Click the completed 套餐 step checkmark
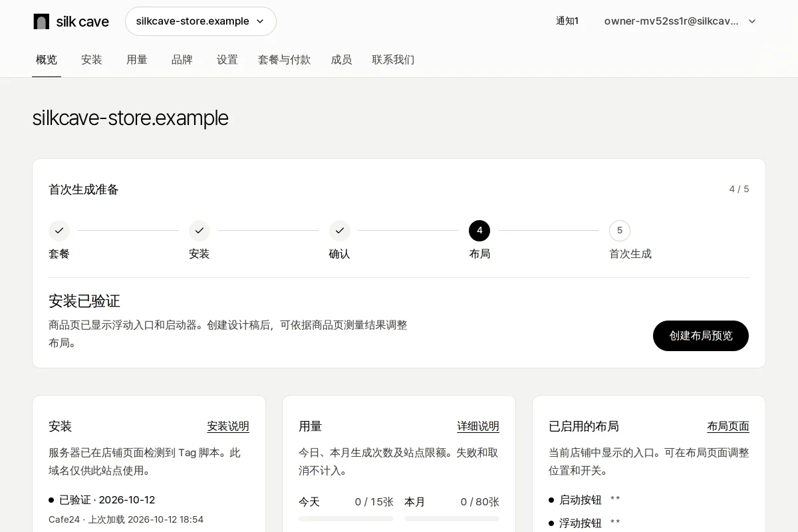This screenshot has height=532, width=798. click(x=59, y=231)
